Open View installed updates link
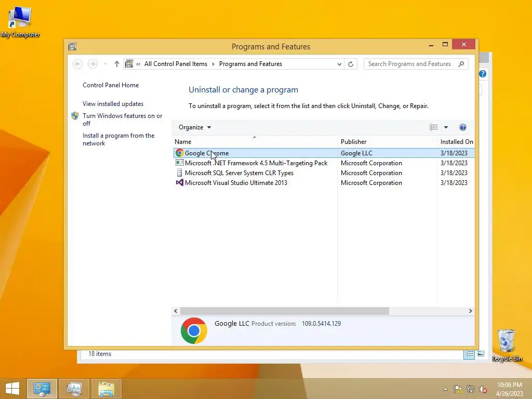Viewport: 532px width, 399px height. click(113, 104)
